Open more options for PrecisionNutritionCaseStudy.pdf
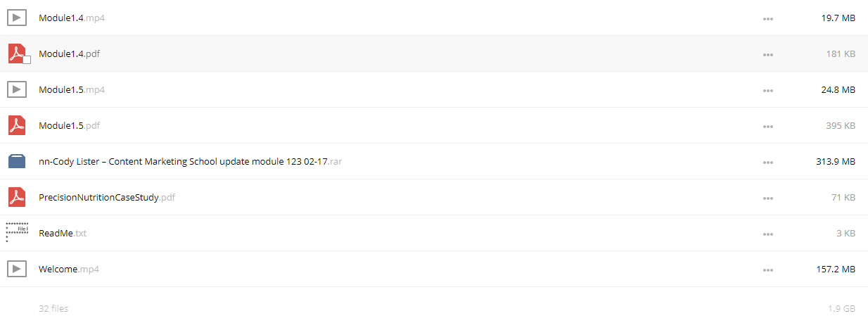 [x=768, y=198]
